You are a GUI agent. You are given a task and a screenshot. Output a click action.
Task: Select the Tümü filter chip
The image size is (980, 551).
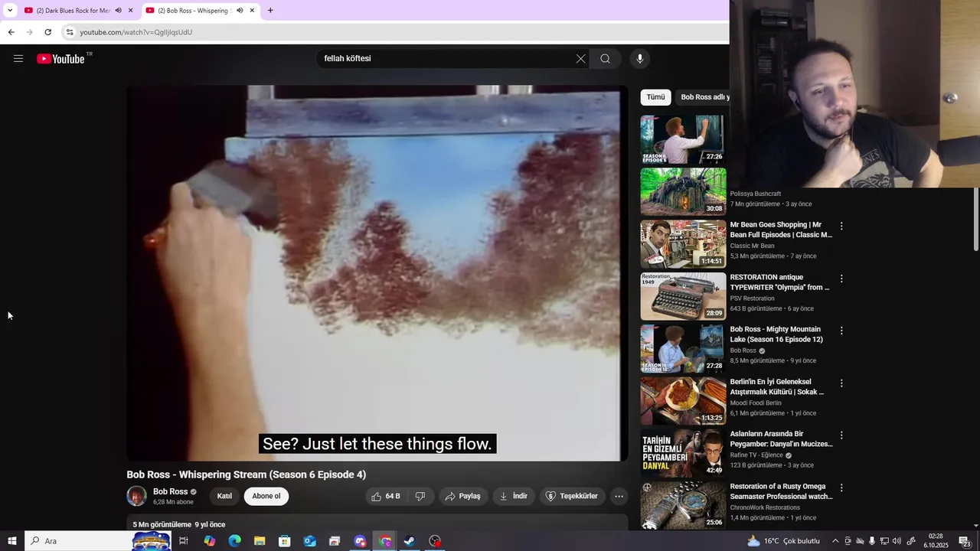coord(656,97)
